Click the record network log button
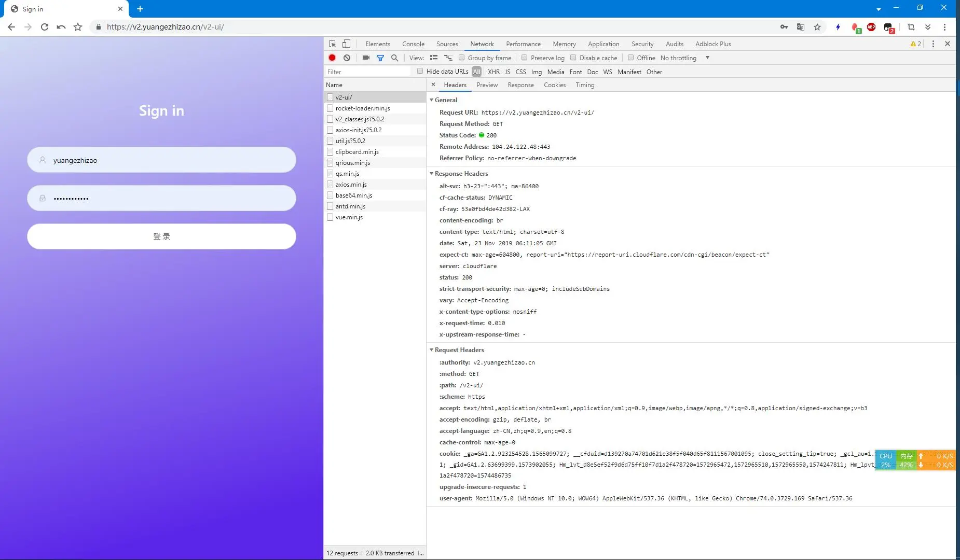The image size is (960, 560). click(332, 58)
